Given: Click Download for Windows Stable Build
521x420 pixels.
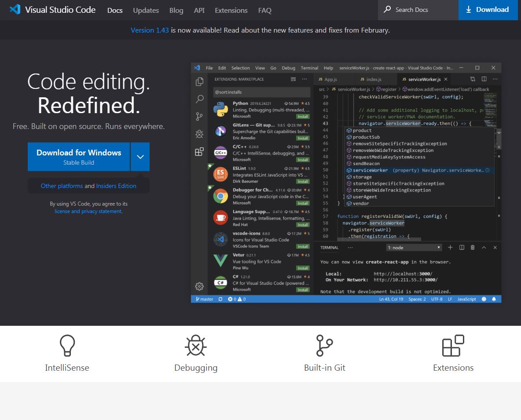Looking at the screenshot, I should coord(79,157).
